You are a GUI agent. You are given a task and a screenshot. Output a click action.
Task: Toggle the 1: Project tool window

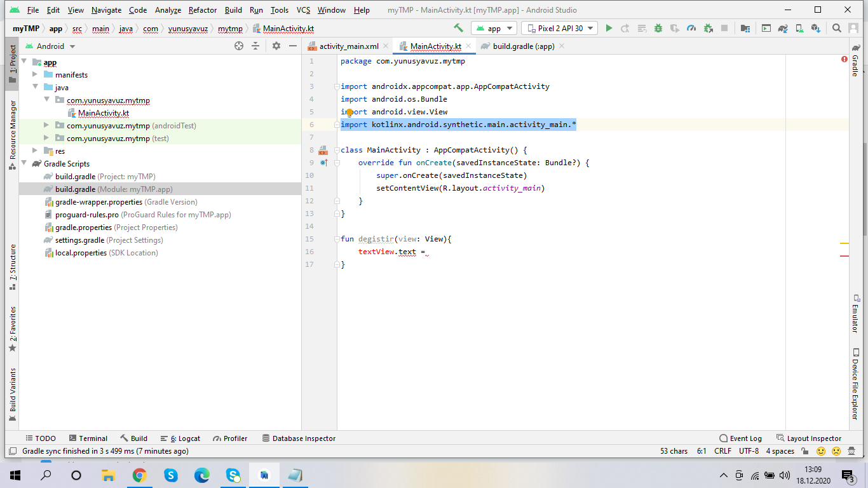(12, 64)
